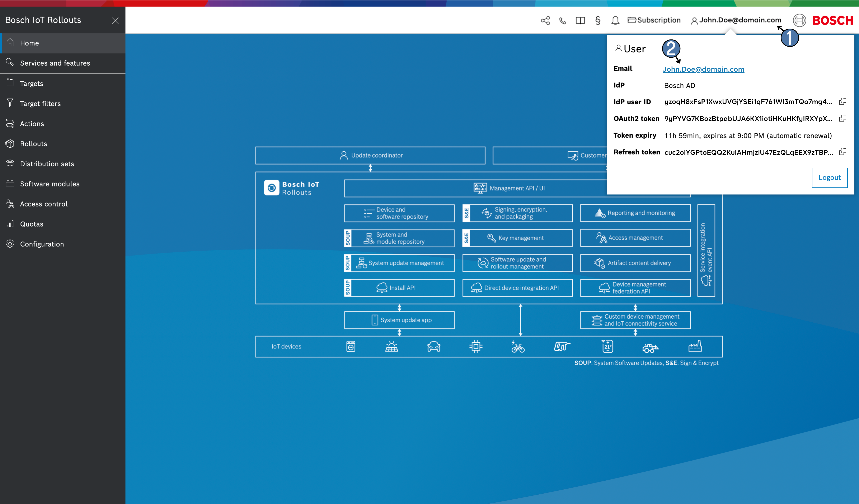This screenshot has height=504, width=859.
Task: Copy the IdP user ID
Action: [842, 101]
